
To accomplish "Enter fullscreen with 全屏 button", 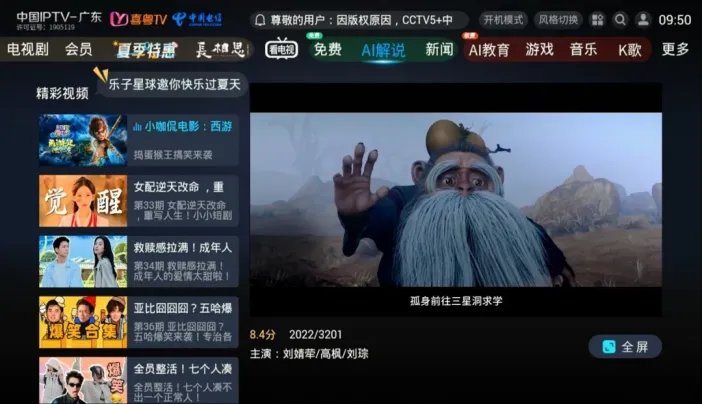I will [625, 346].
